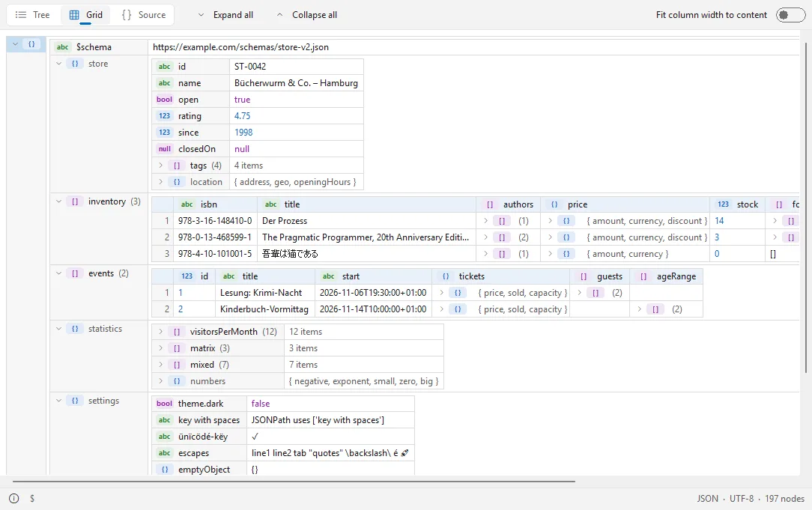Click the null type icon for closedOn
Screen dimensions: 812x510
(x=165, y=149)
